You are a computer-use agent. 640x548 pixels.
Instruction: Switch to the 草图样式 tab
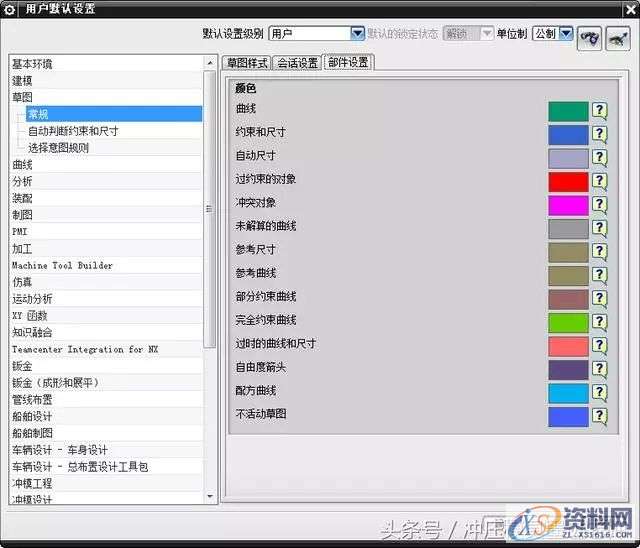247,63
